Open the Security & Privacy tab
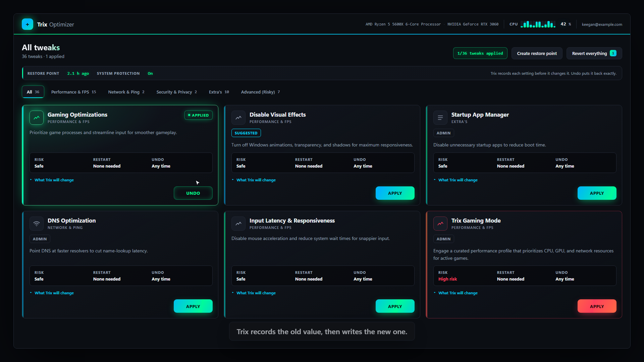Screen dimensions: 644x362 tap(176, 92)
